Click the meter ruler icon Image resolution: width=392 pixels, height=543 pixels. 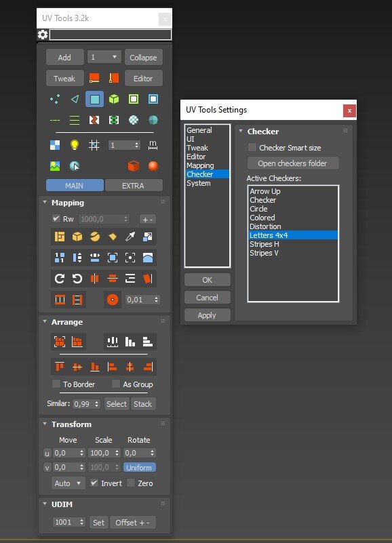(153, 145)
